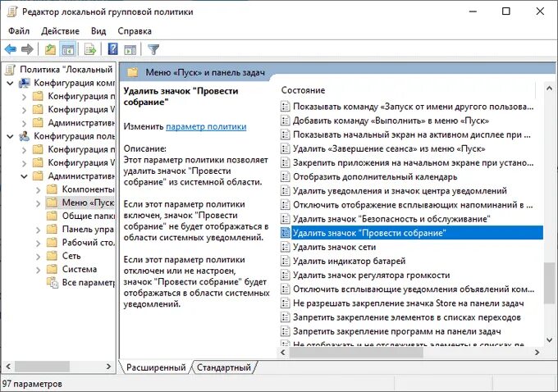Click the Up one level folder icon
The width and height of the screenshot is (558, 392).
pos(50,49)
